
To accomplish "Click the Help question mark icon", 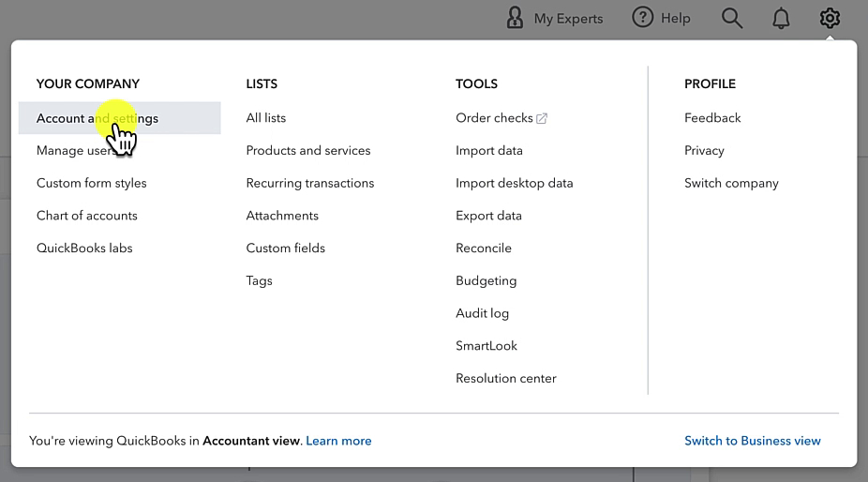I will coord(642,17).
